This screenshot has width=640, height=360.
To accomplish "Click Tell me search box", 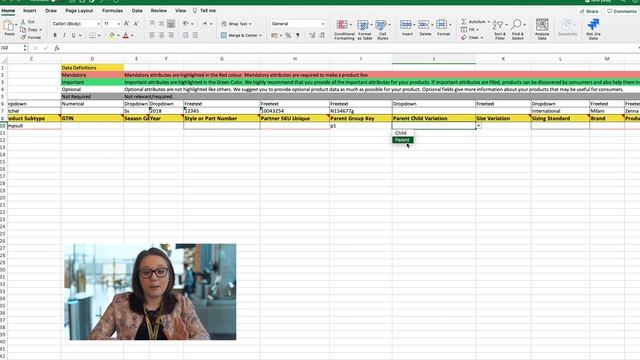I will tap(204, 11).
